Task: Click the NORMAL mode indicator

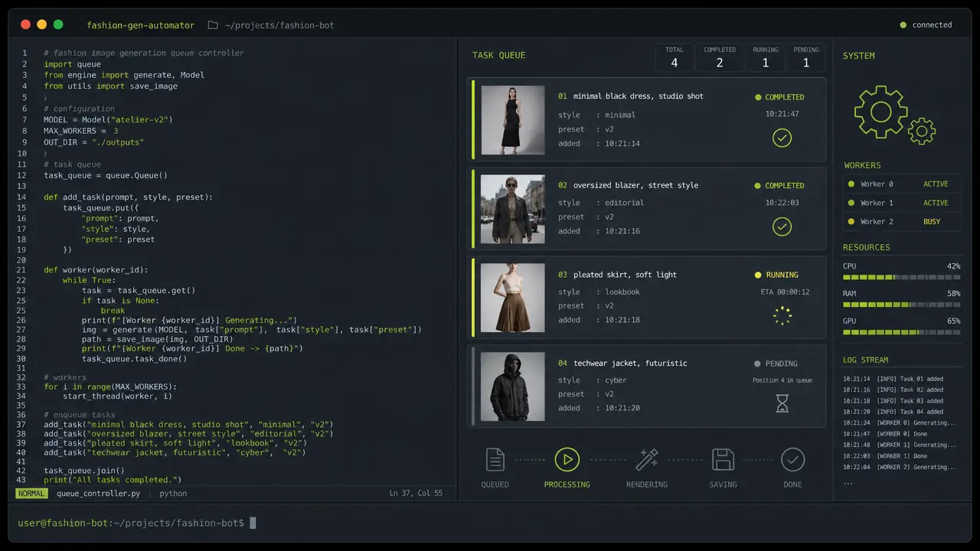Action: coord(31,494)
